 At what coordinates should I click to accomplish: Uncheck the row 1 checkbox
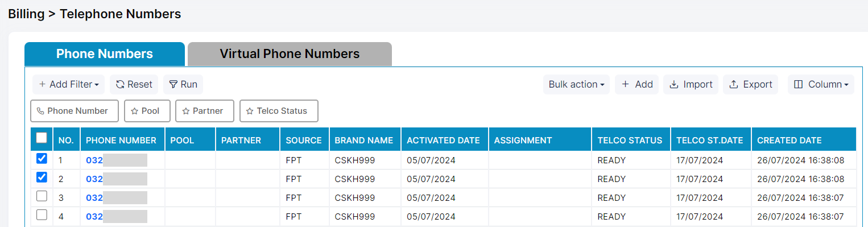tap(42, 159)
